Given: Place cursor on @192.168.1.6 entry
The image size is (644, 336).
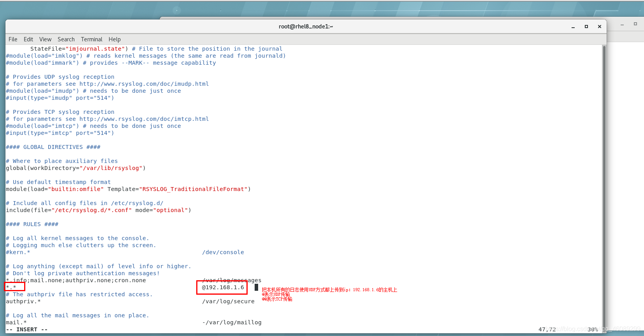Looking at the screenshot, I should [223, 287].
